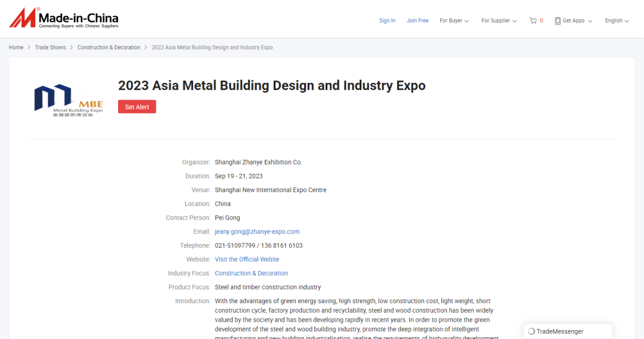644x339 pixels.
Task: Expand the For Supplier dropdown
Action: pos(499,20)
